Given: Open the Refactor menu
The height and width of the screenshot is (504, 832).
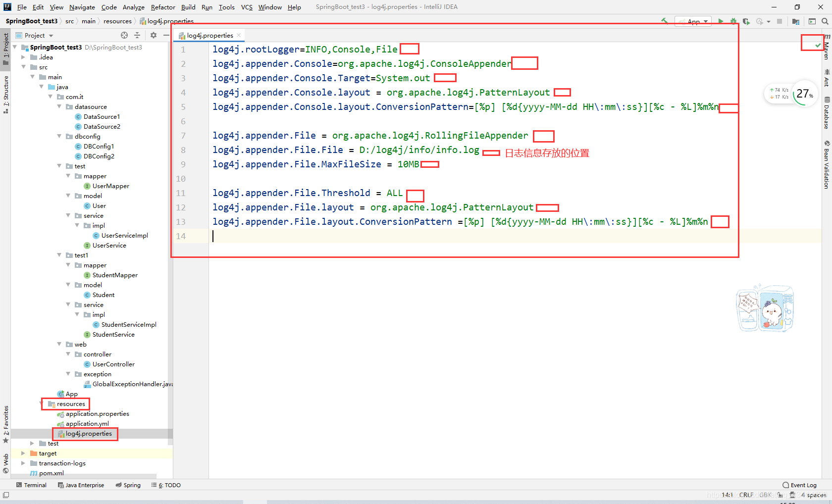Looking at the screenshot, I should (163, 7).
